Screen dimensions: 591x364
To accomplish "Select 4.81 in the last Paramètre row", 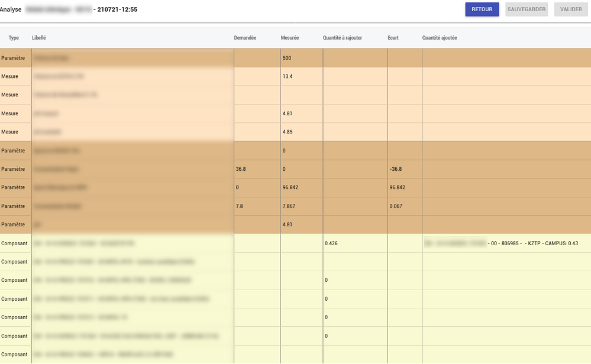I will (x=287, y=225).
